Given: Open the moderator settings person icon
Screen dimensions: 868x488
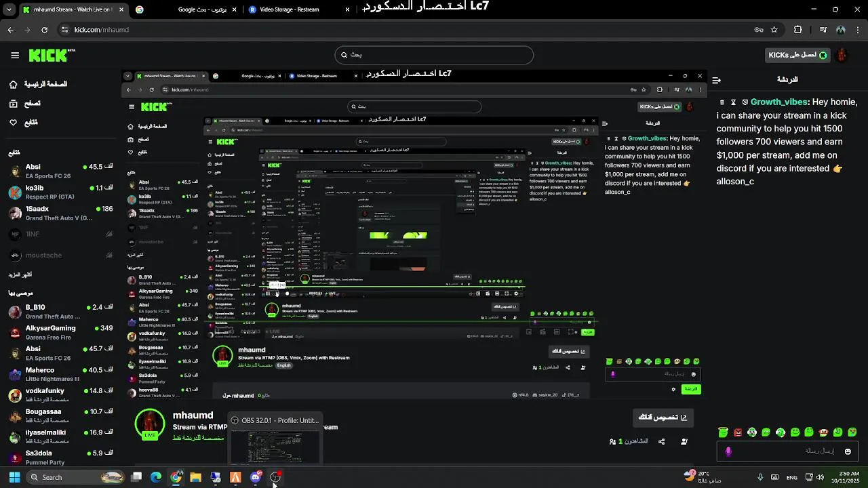Looking at the screenshot, I should click(684, 441).
